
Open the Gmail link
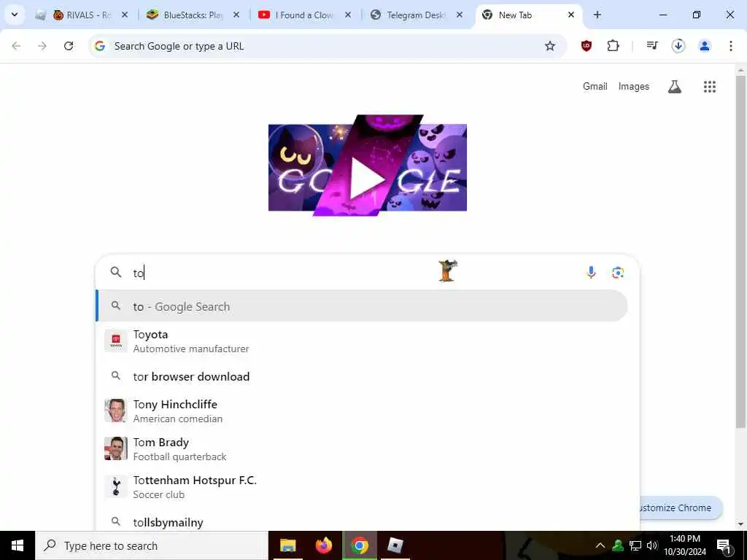tap(595, 87)
